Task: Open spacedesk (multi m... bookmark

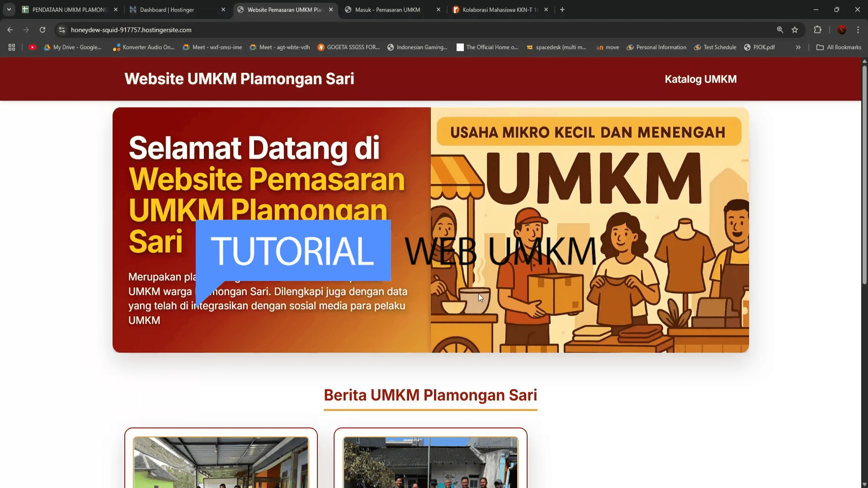Action: point(556,47)
